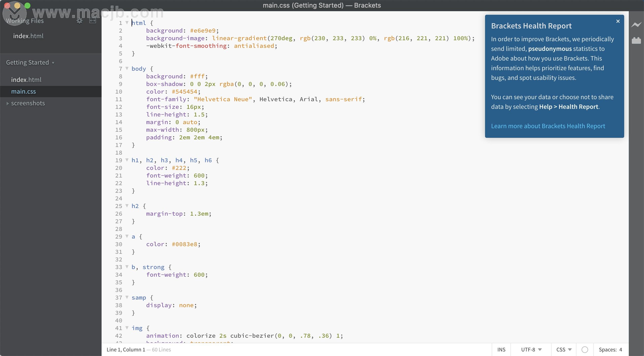Click Help > Health Report button in dialog

tap(568, 106)
